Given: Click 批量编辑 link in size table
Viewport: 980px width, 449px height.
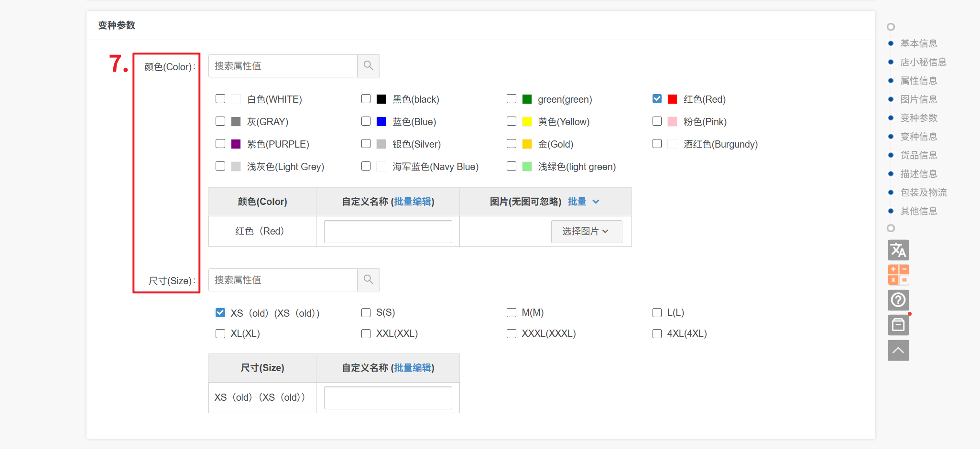Looking at the screenshot, I should click(x=412, y=368).
